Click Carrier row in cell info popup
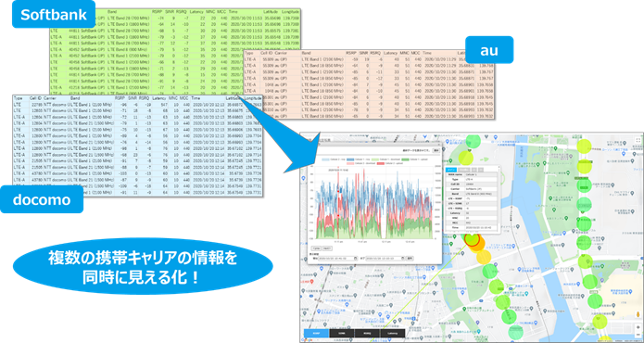This screenshot has height=343, width=644. pos(472,189)
